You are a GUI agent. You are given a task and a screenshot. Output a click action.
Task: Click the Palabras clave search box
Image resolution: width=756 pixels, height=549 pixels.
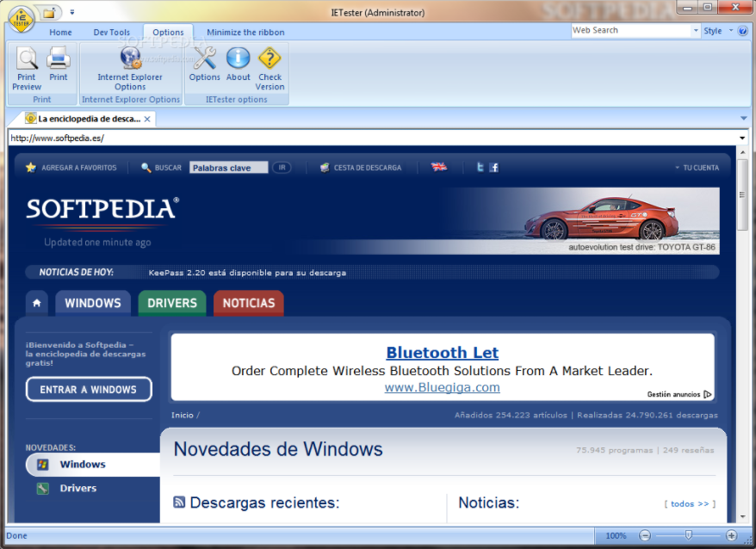[x=228, y=168]
